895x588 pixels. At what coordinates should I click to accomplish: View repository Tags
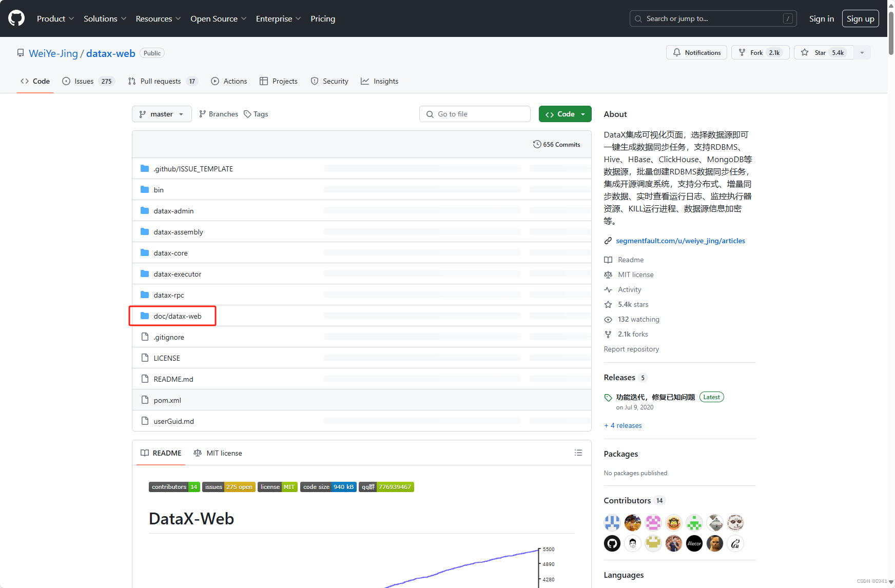[256, 114]
